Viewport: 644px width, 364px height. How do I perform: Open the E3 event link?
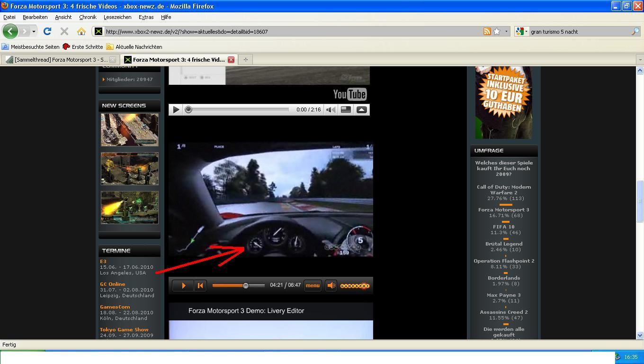pyautogui.click(x=103, y=261)
